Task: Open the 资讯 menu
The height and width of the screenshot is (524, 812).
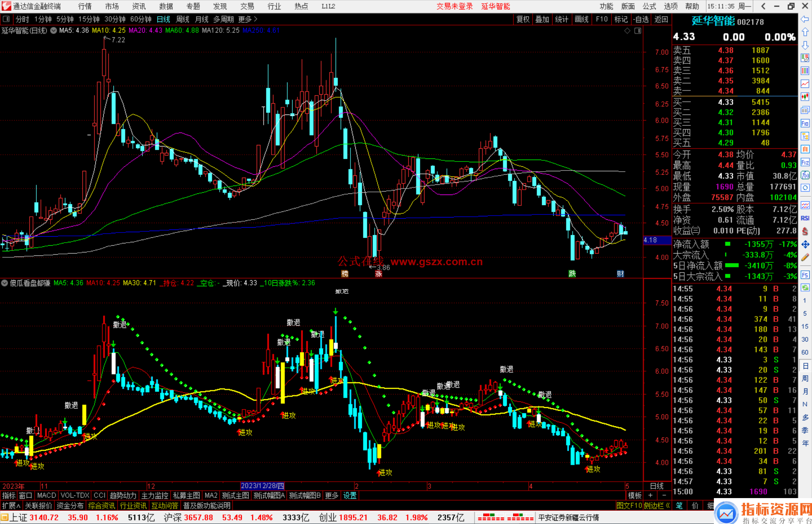Action: pyautogui.click(x=139, y=6)
